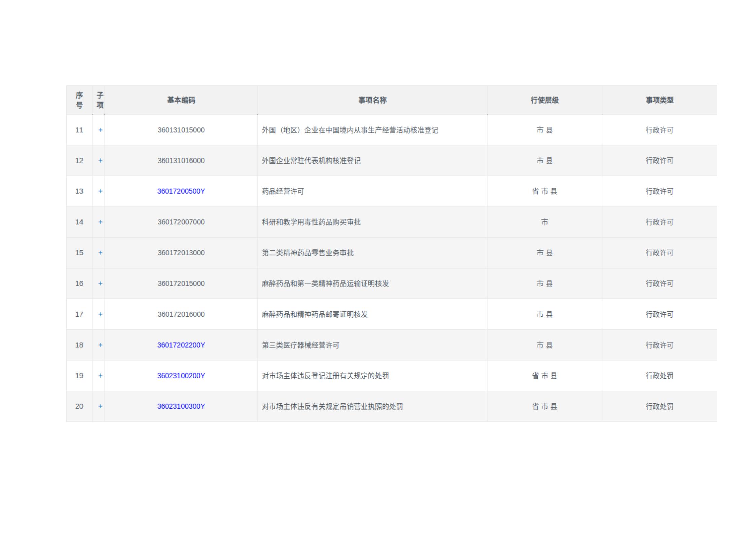
Task: Open code link 36017200500Y
Action: [x=181, y=191]
